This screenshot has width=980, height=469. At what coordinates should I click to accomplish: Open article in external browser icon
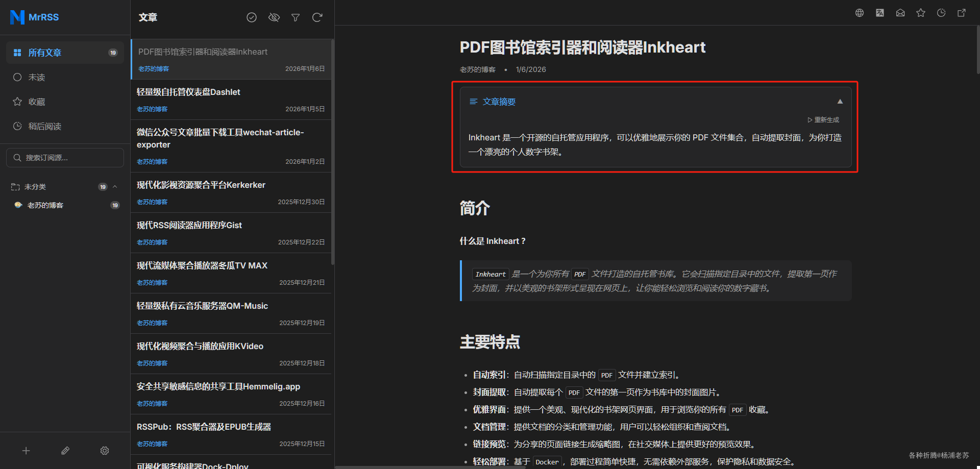point(962,13)
